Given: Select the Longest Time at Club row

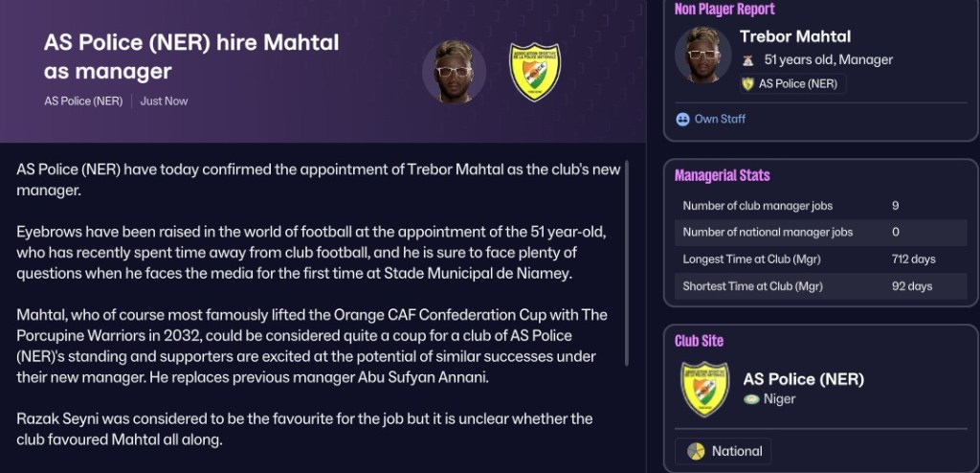Looking at the screenshot, I should pos(820,259).
